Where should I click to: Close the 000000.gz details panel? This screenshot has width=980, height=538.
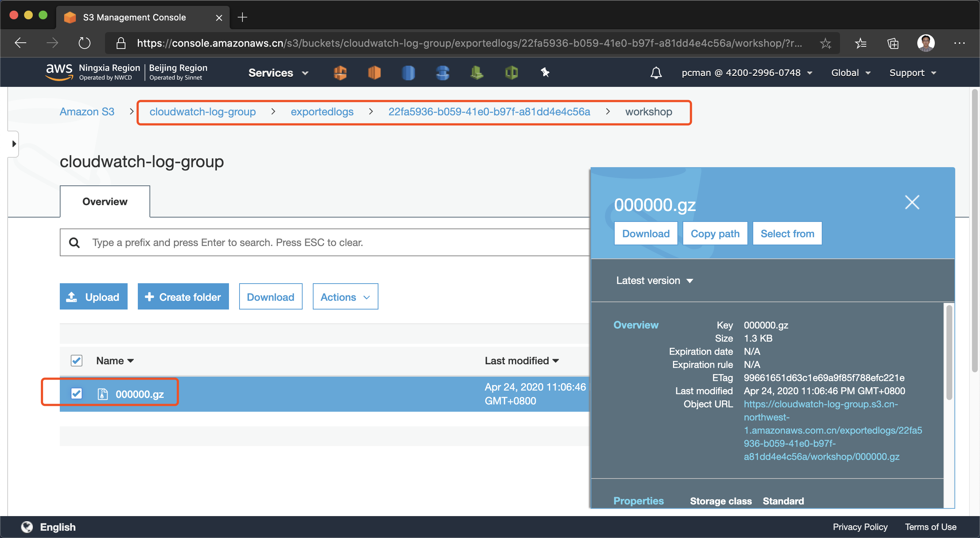click(x=912, y=203)
